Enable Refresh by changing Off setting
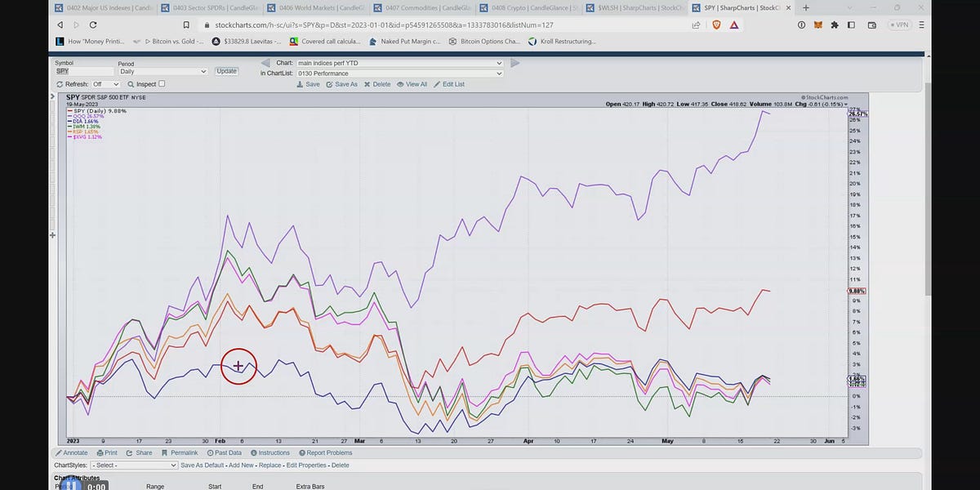The width and height of the screenshot is (980, 490). 104,83
